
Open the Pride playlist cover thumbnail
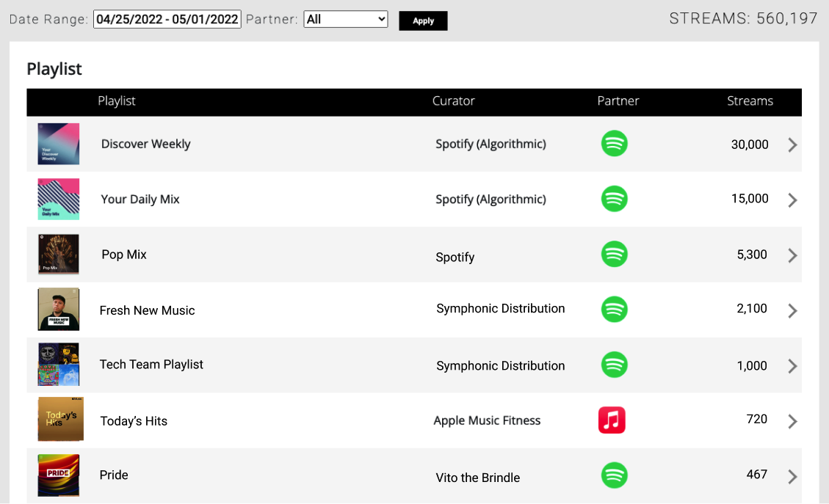(59, 475)
